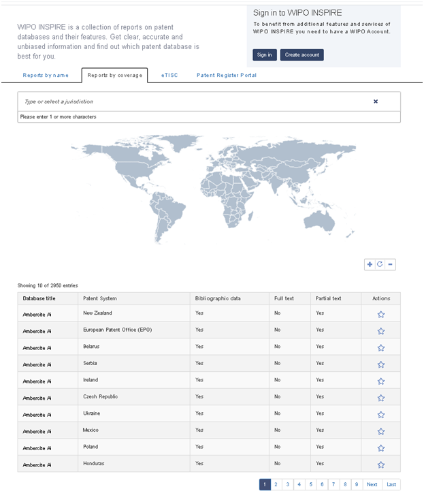Click the star icon in the Serbia row
The image size is (424, 504).
pyautogui.click(x=381, y=364)
